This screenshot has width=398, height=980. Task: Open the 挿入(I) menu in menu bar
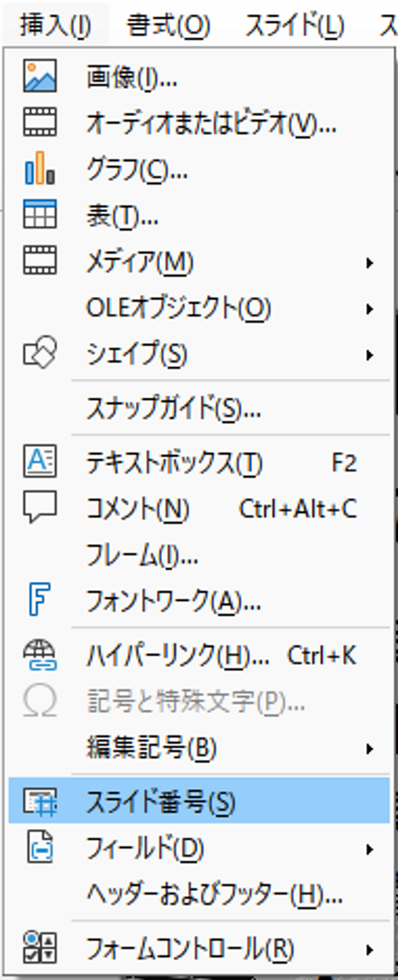coord(56,25)
